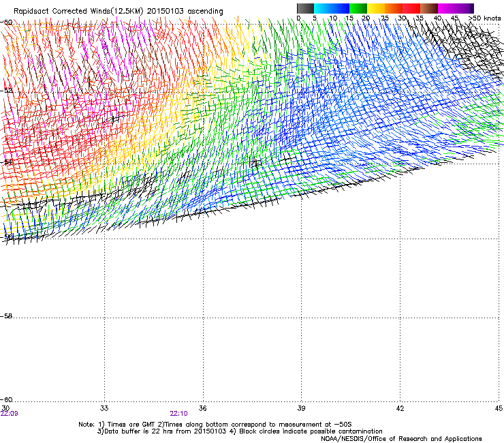
Task: Click the longitude label '30'
Action: pos(5,408)
